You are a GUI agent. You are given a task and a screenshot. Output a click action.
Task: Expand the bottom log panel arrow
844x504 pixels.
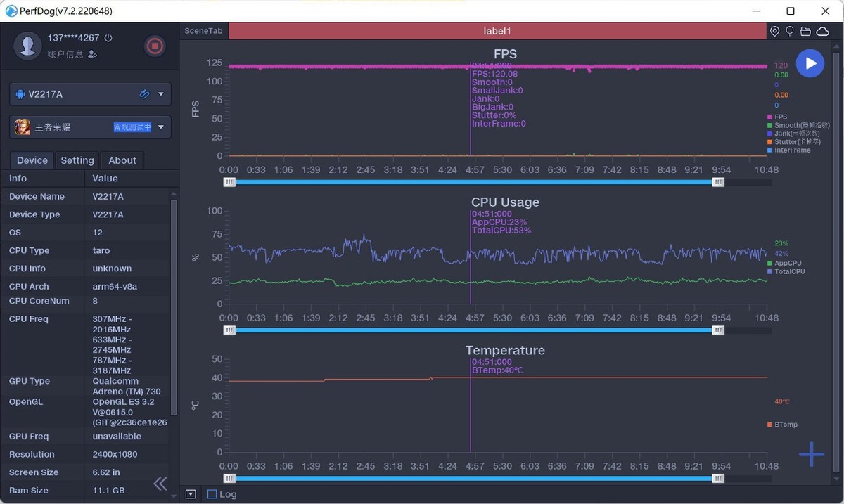[x=191, y=494]
